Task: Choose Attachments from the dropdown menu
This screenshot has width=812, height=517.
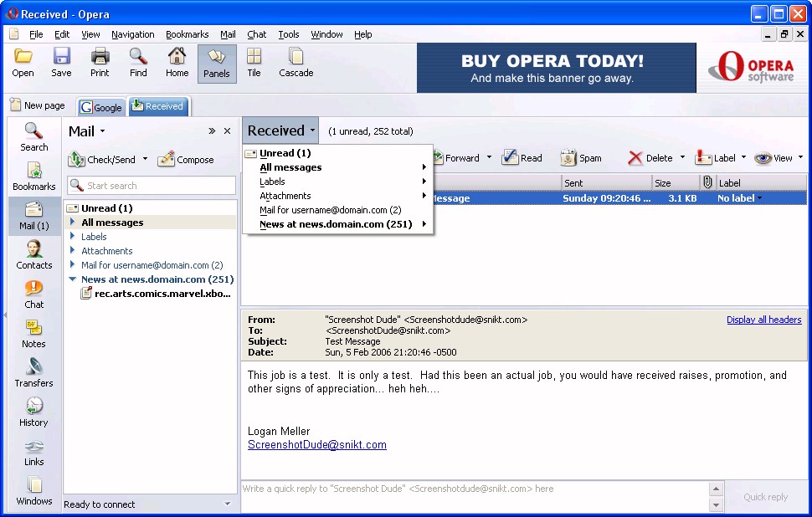Action: point(285,196)
